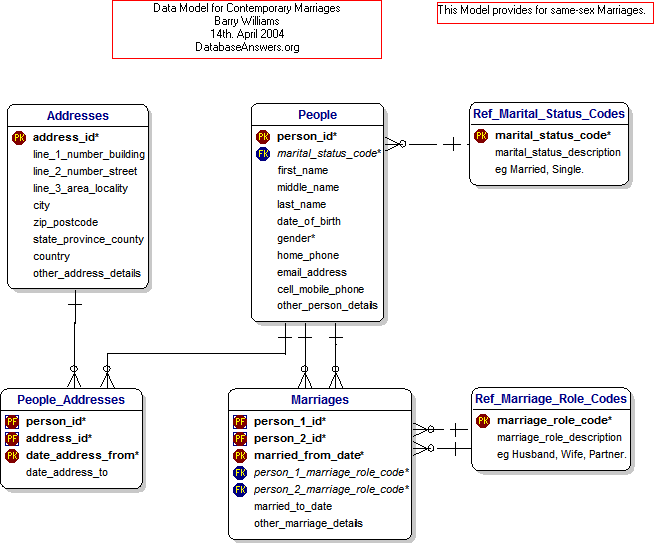Click the state_province_county attribute
The width and height of the screenshot is (659, 545).
point(89,240)
